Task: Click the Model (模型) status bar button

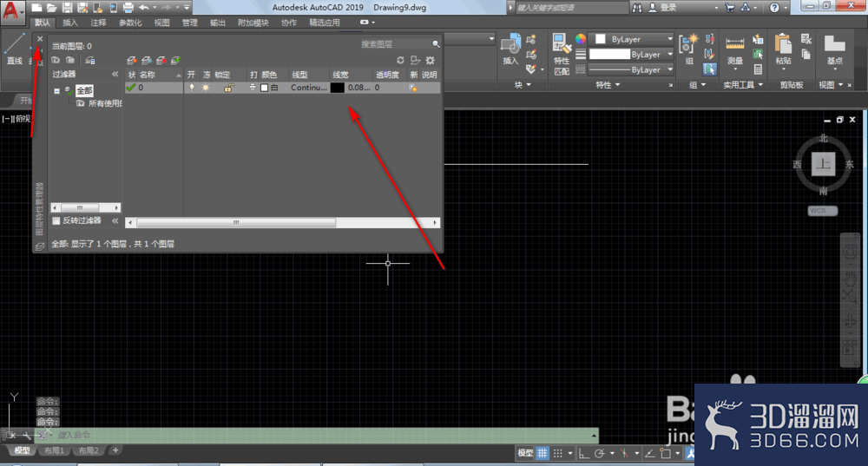Action: coord(525,453)
